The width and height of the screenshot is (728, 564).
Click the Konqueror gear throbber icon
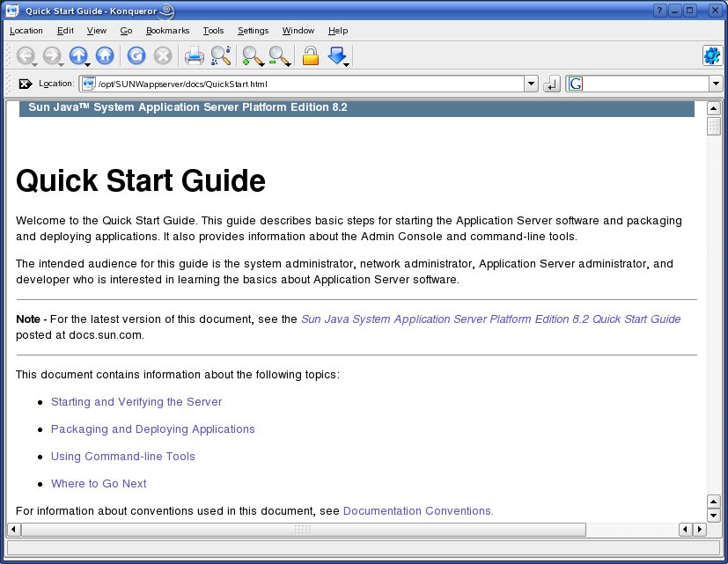pyautogui.click(x=712, y=55)
